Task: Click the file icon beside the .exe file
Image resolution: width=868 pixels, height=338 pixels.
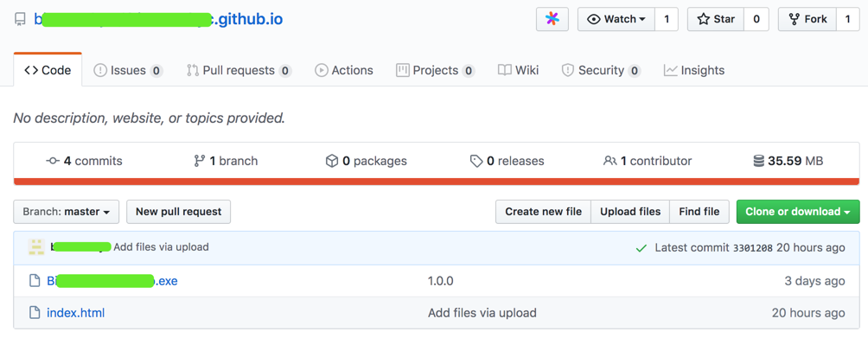Action: [x=35, y=281]
